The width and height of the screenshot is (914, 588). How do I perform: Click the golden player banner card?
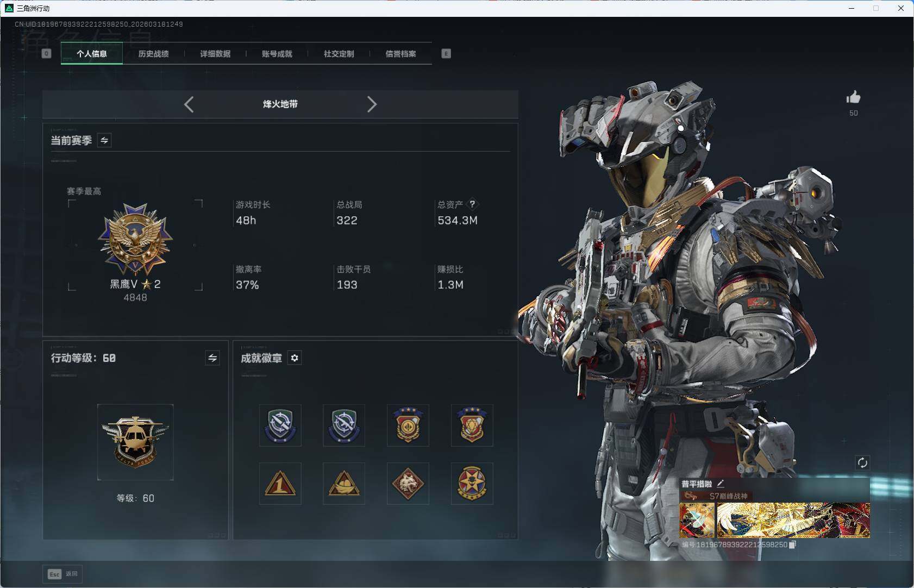793,520
